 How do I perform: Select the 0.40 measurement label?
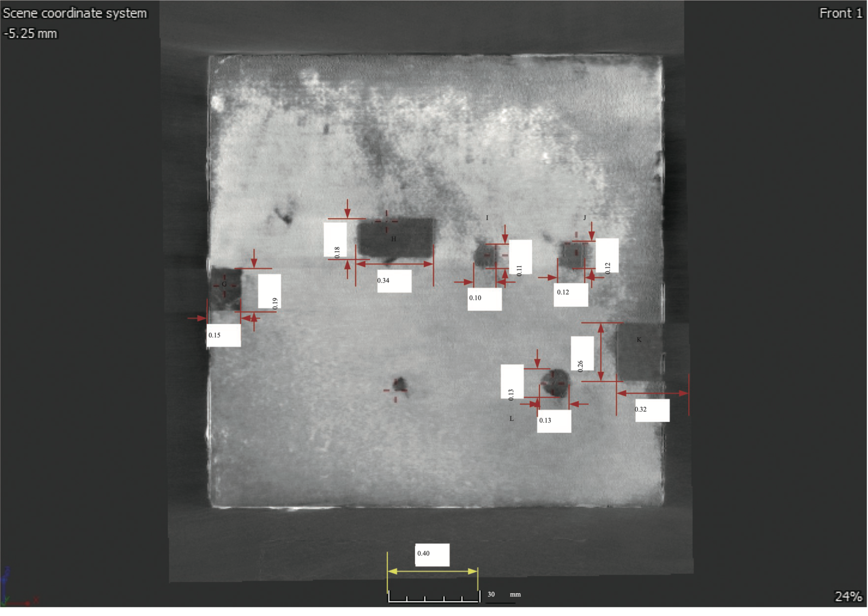(432, 554)
